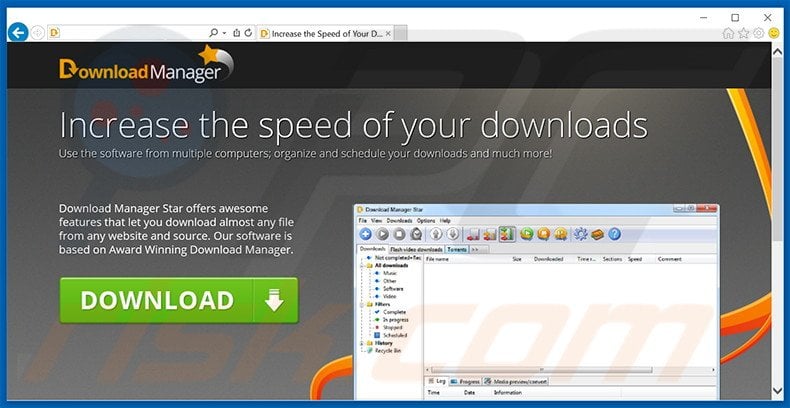Select the Software category

tap(393, 289)
